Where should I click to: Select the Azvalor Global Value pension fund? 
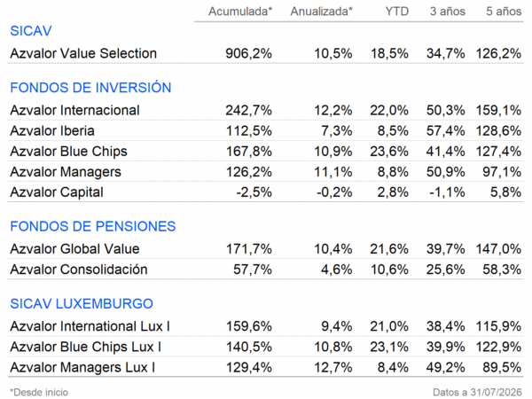tap(74, 248)
